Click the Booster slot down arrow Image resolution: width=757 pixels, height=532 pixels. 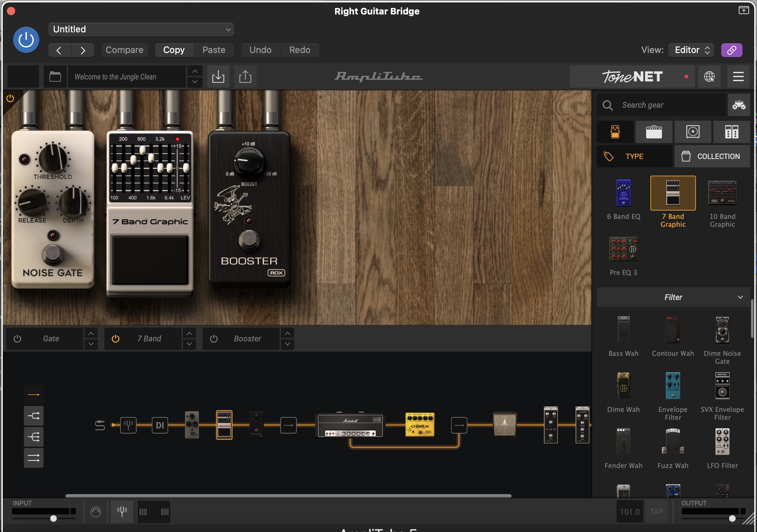tap(287, 344)
